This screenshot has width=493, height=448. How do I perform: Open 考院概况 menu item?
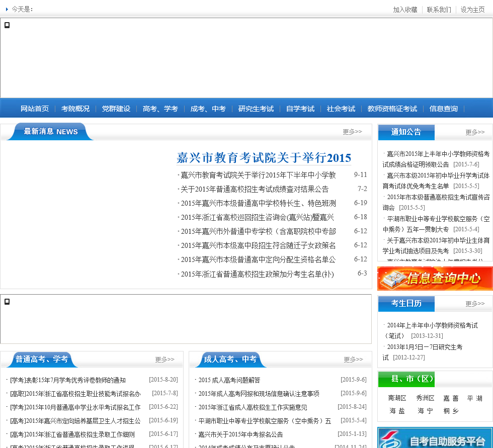75,109
